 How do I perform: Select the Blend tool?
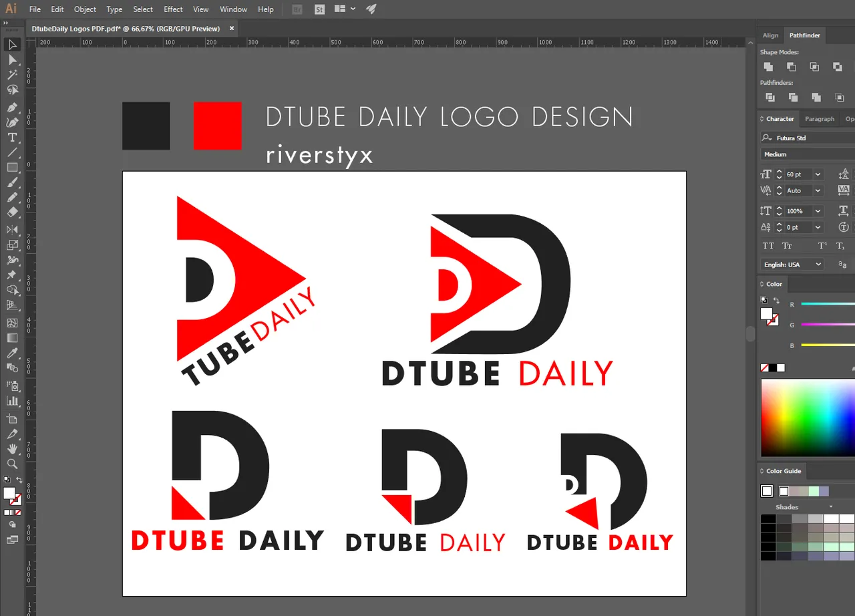tap(12, 368)
